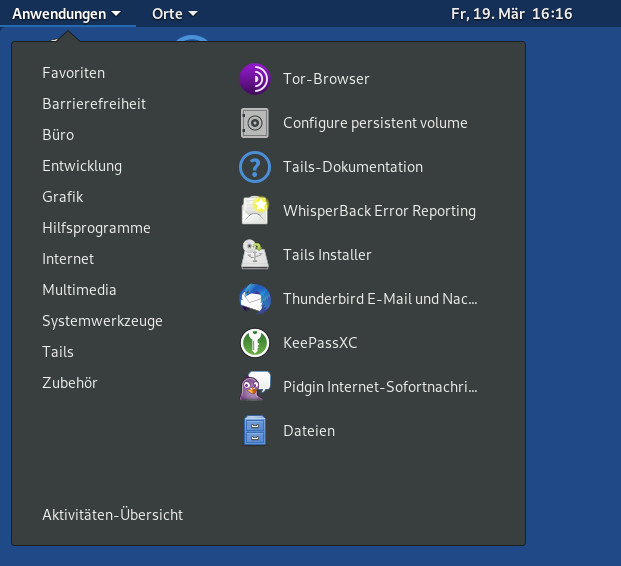Select WhisperBack Error Reporting label
Screen dimensions: 621x566
379,211
